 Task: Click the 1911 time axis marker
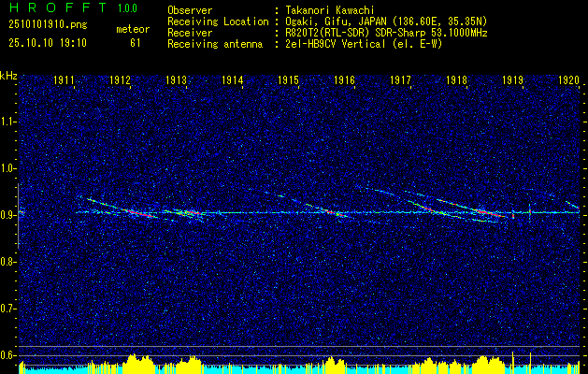(64, 79)
